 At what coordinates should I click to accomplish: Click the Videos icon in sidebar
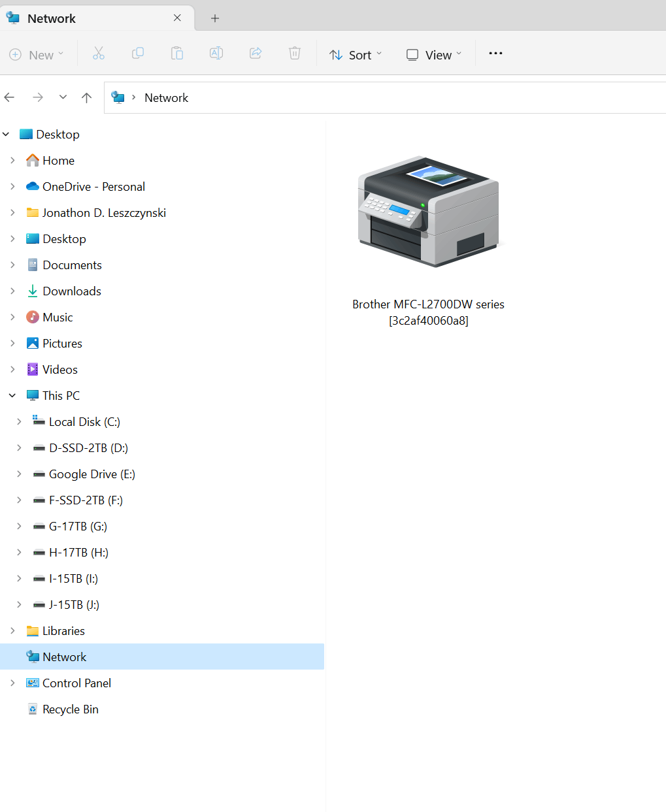(33, 370)
